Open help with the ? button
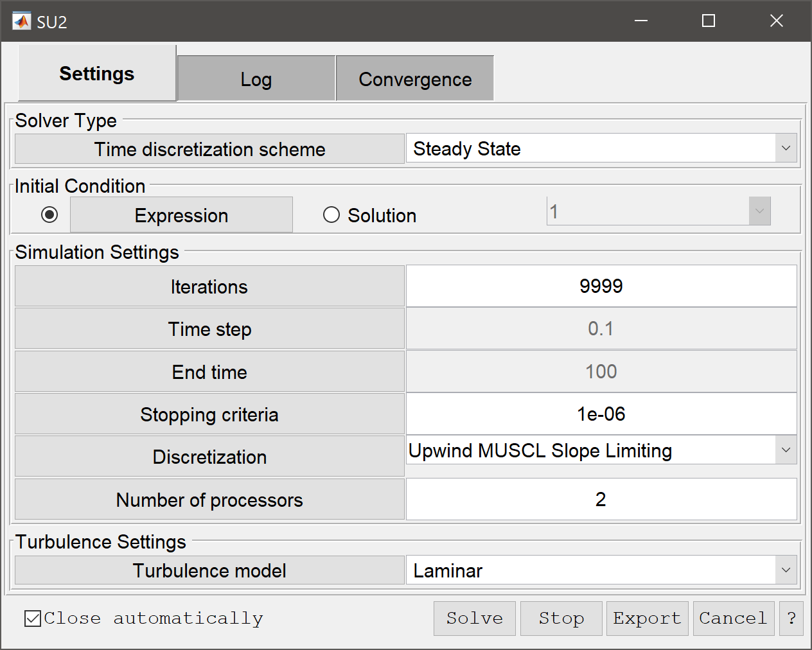Screen dimensions: 812x650 pyautogui.click(x=791, y=619)
